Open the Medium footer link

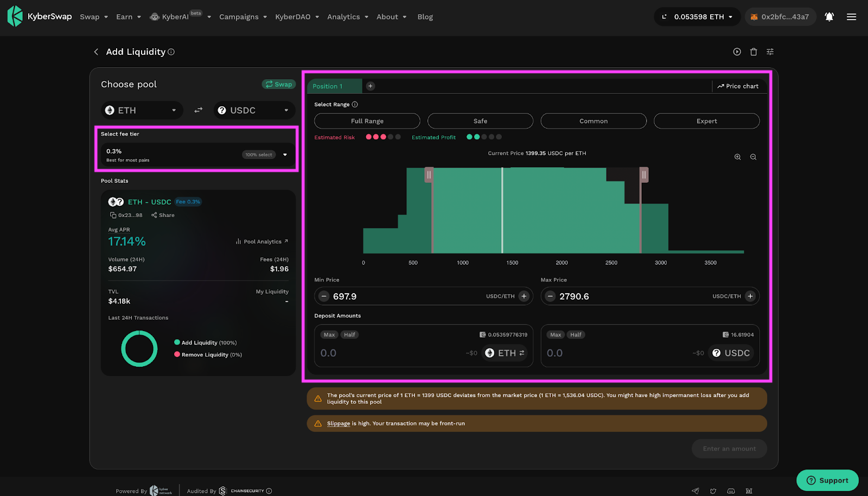point(749,491)
